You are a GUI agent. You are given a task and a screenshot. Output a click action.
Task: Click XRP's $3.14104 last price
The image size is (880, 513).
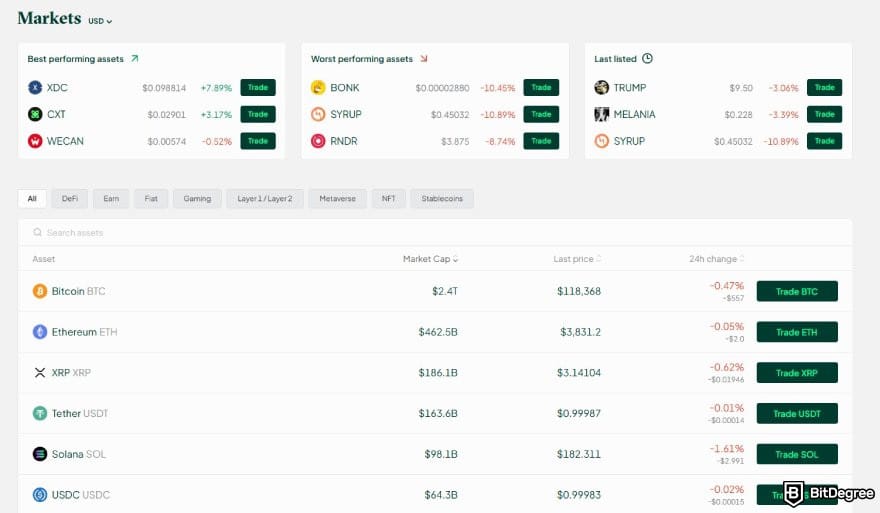pos(579,373)
